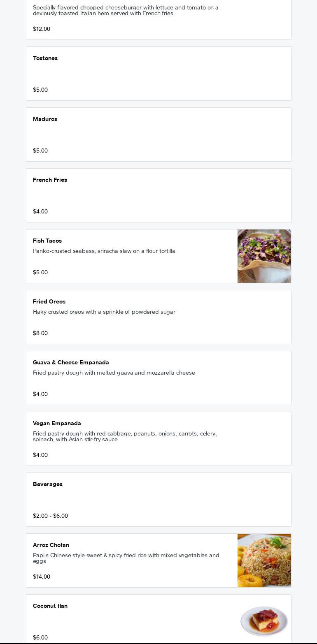This screenshot has height=644, width=317.
Task: Click the $12.00 chopped cheeseburger price
Action: [42, 29]
